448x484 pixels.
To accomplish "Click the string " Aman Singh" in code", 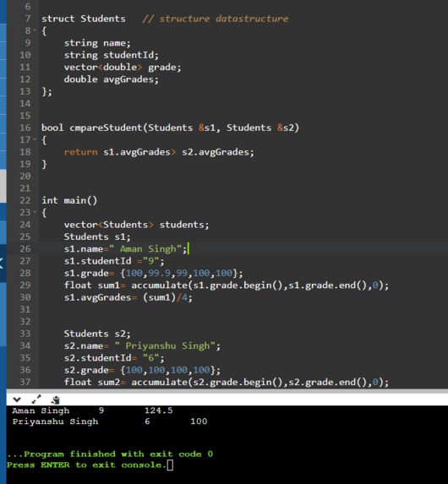I will (145, 249).
